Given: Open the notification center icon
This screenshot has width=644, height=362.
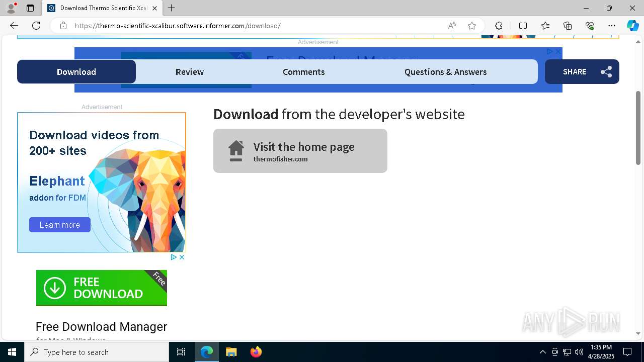Looking at the screenshot, I should tap(627, 352).
